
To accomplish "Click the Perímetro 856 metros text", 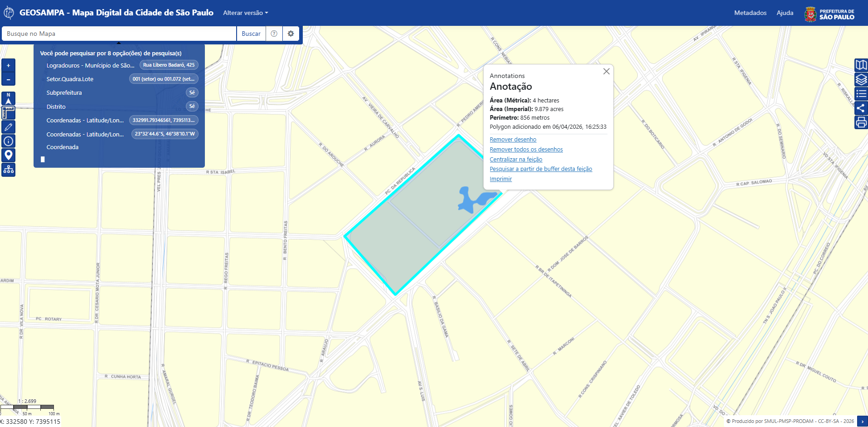I will point(519,118).
